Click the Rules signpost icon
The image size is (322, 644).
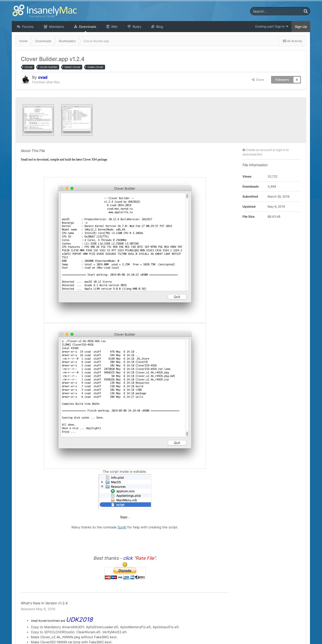[x=129, y=27]
